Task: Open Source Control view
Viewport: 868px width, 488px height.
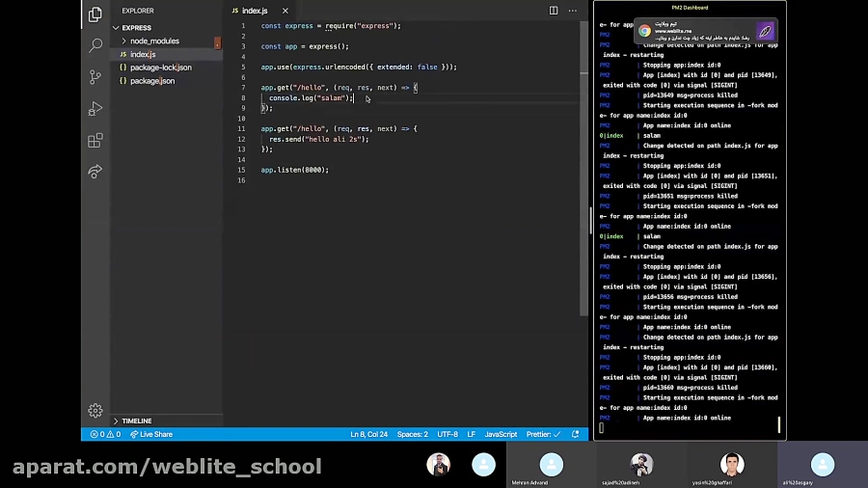Action: (x=95, y=77)
